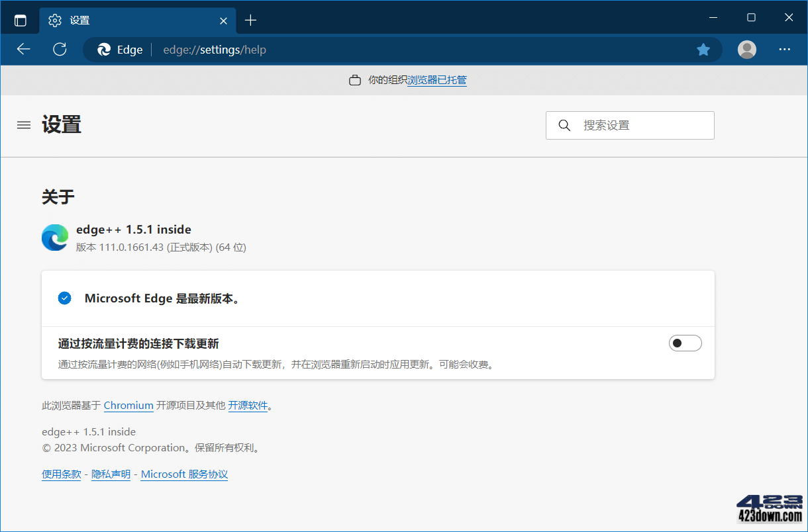Enable downloading updates over metered connections

point(685,343)
